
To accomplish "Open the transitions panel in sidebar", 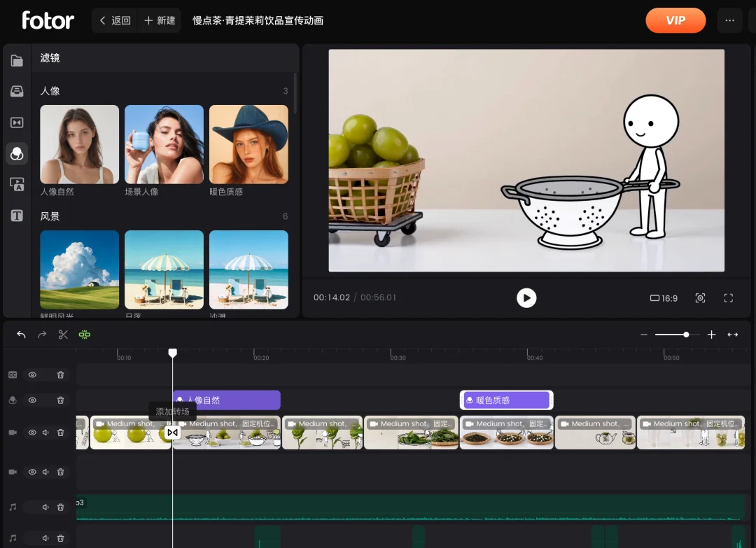I will 17,122.
